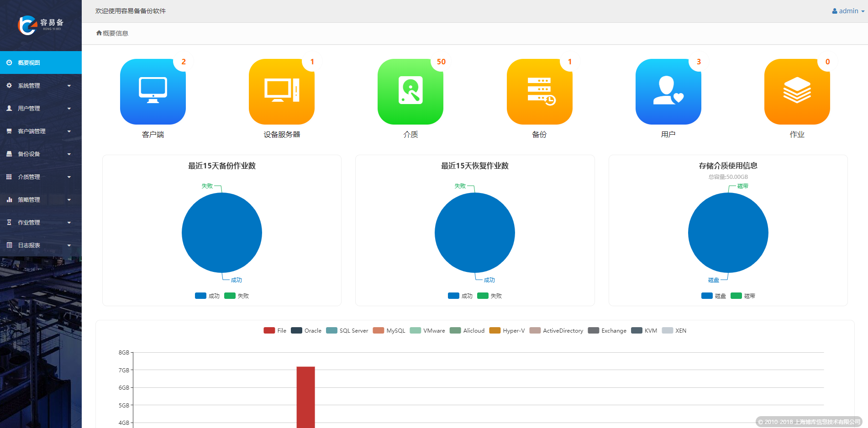Open the 客户端 client tile icon
The height and width of the screenshot is (428, 868).
point(153,91)
